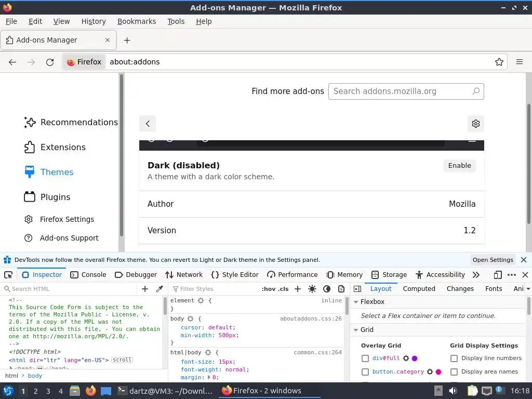Expand the margin property arrow
The image size is (532, 399).
click(209, 377)
